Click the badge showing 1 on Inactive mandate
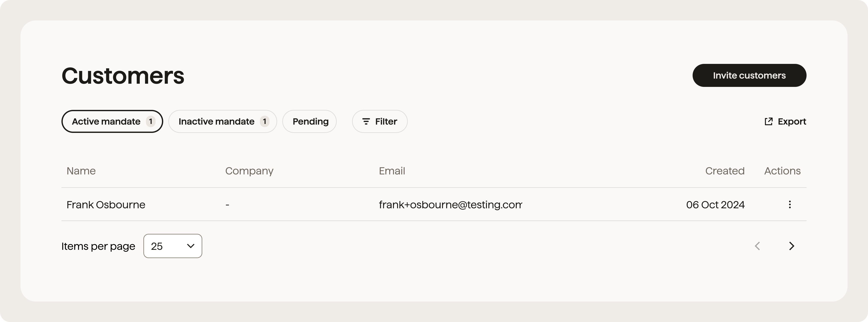 point(265,121)
